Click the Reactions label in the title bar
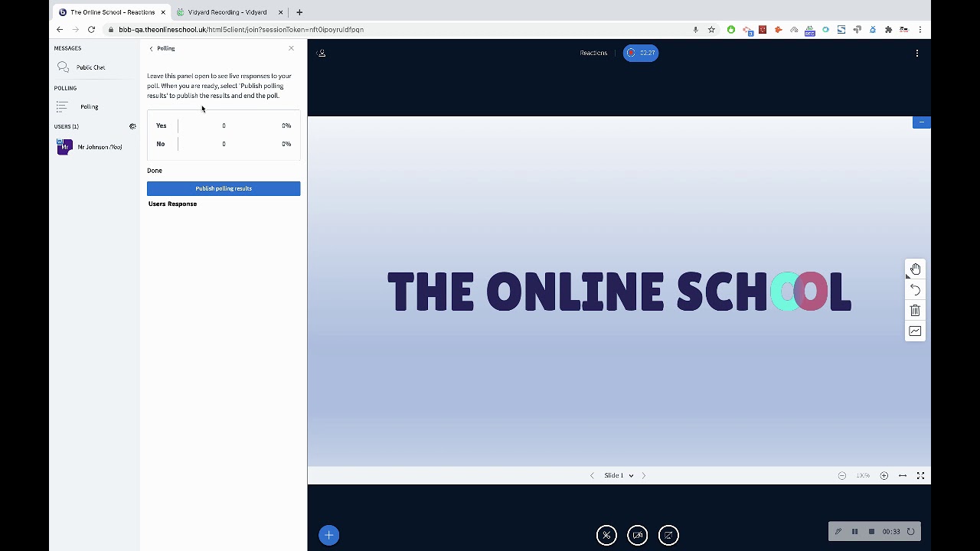 [593, 53]
